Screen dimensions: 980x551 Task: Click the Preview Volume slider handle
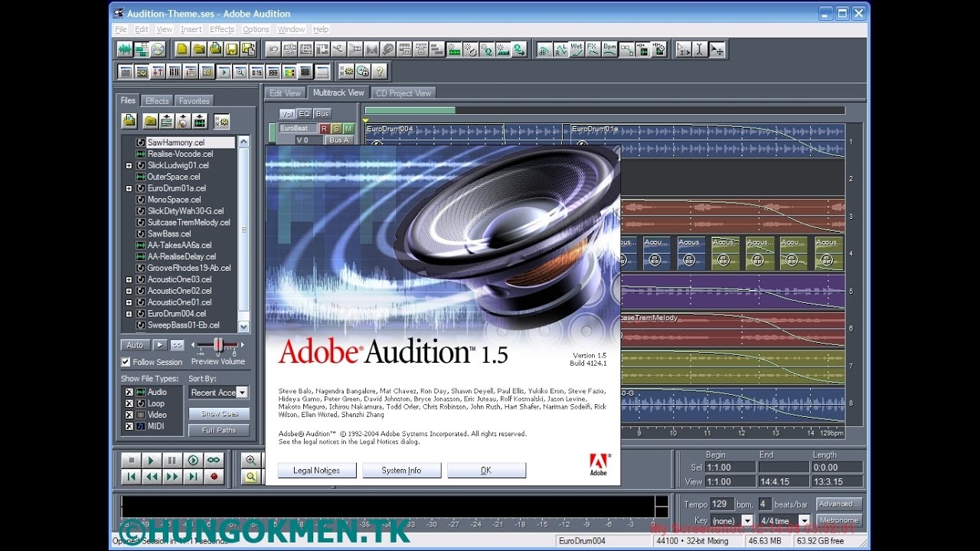tap(217, 345)
